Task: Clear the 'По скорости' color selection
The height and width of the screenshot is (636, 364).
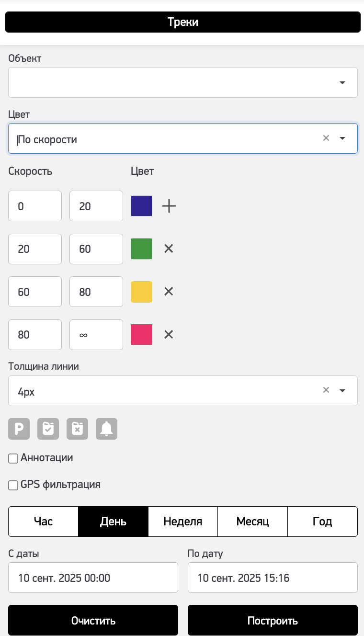Action: (326, 138)
